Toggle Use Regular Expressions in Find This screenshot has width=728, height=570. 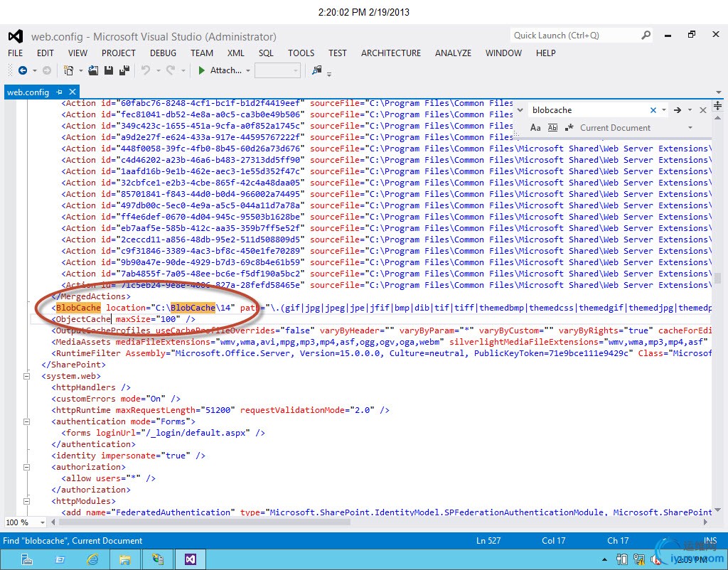pyautogui.click(x=569, y=128)
